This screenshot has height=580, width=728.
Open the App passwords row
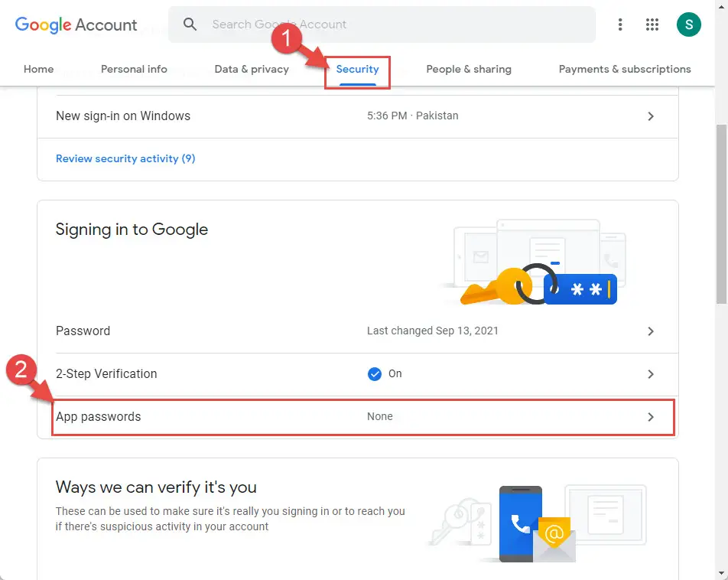(x=358, y=417)
